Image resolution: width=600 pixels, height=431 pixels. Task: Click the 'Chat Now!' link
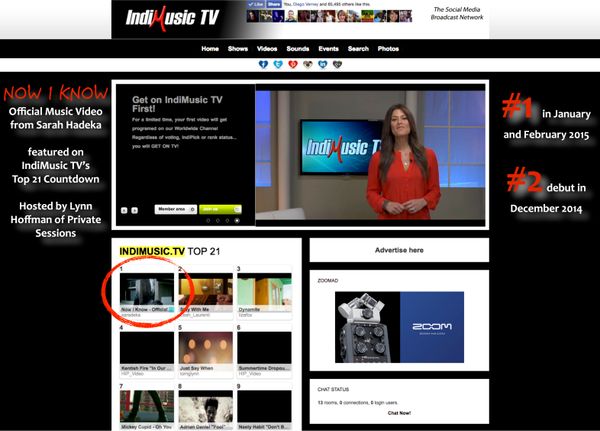pyautogui.click(x=399, y=413)
